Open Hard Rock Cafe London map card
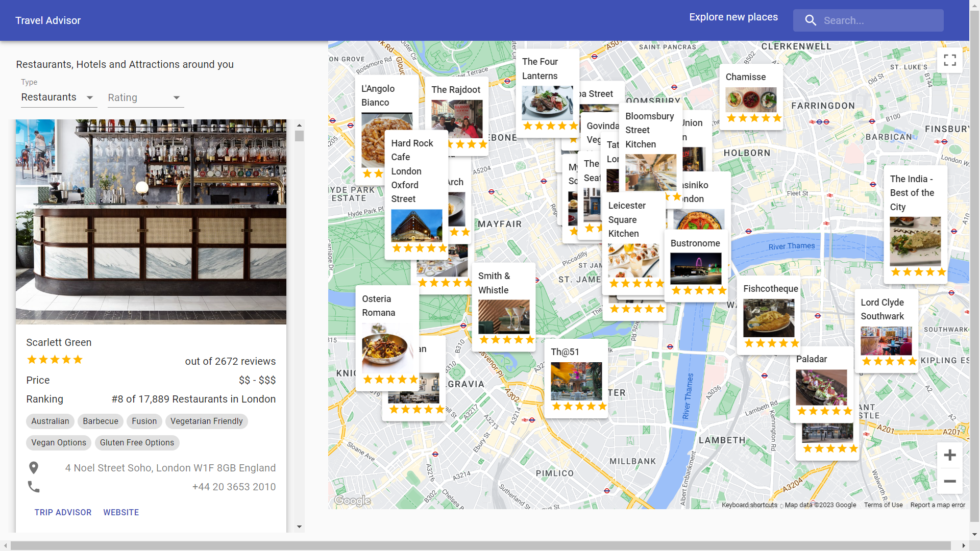This screenshot has height=551, width=980. tap(416, 194)
